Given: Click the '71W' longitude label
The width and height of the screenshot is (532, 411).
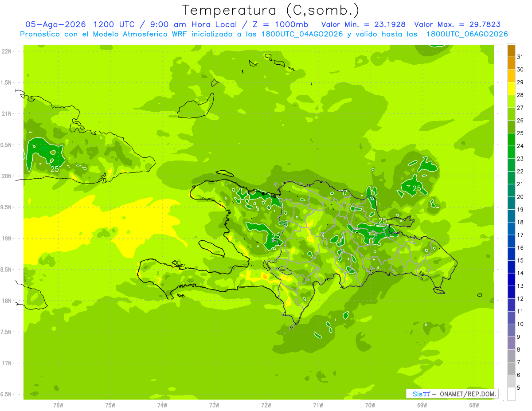Looking at the screenshot, I should click(318, 405).
